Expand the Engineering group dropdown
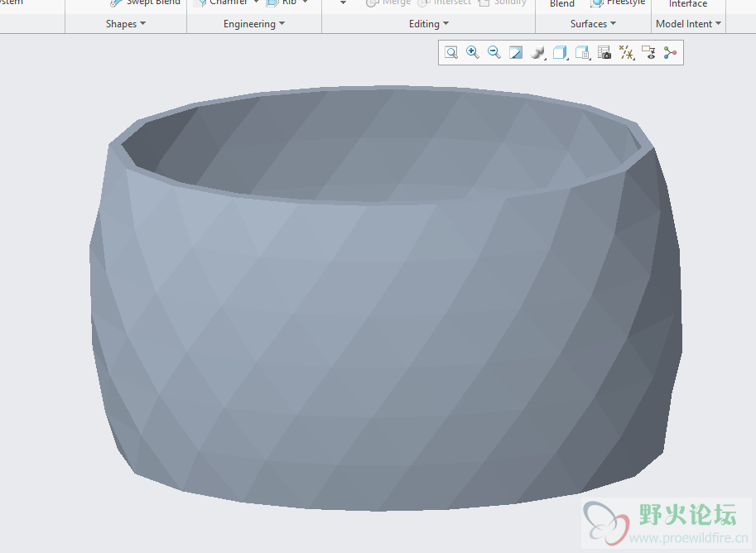This screenshot has width=756, height=553. [x=253, y=24]
